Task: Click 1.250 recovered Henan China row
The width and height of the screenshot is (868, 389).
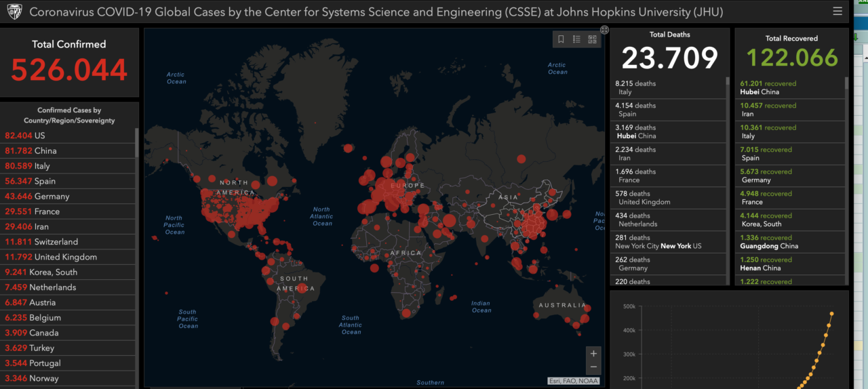Action: (x=790, y=264)
